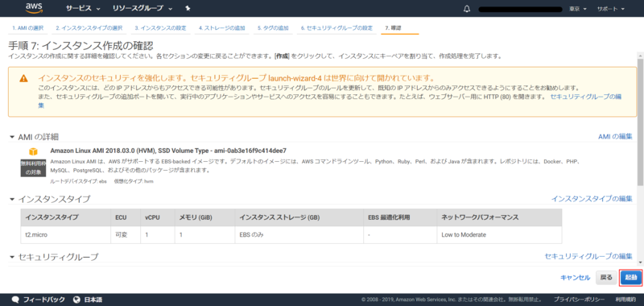The width and height of the screenshot is (644, 306).
Task: Collapse the セキュリティグループ section
Action: pos(12,257)
